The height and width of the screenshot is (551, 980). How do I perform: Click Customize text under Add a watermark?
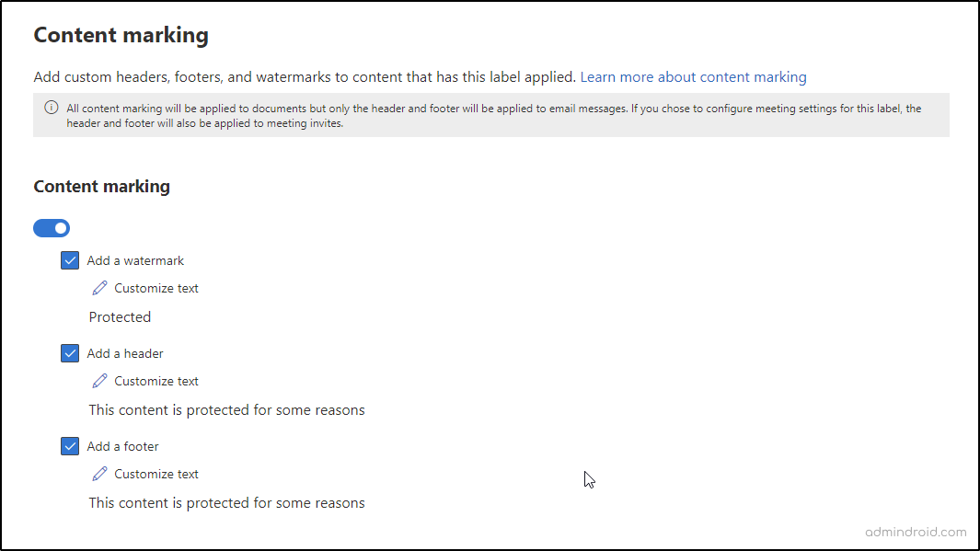coord(156,288)
